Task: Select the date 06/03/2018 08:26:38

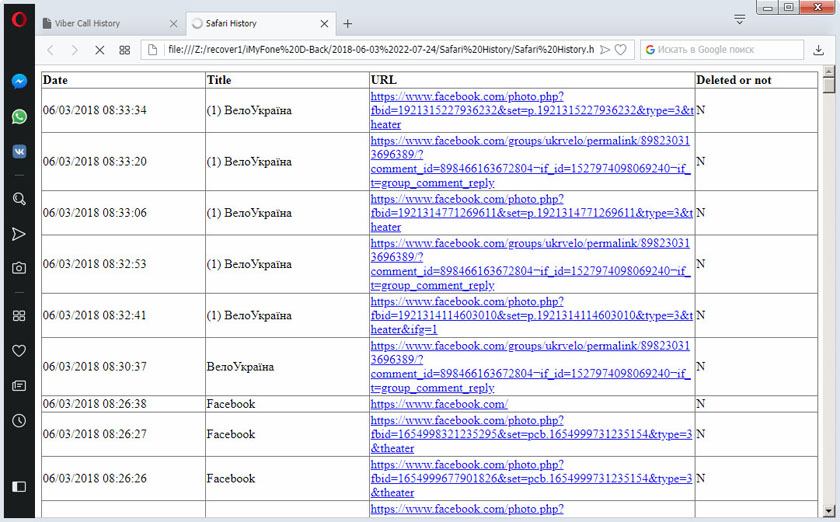Action: 95,404
